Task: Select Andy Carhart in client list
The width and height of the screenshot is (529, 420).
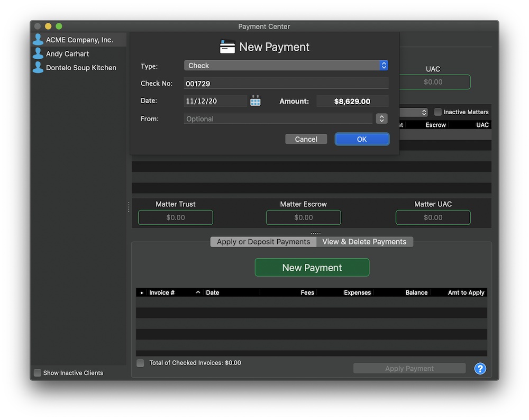Action: [78, 53]
